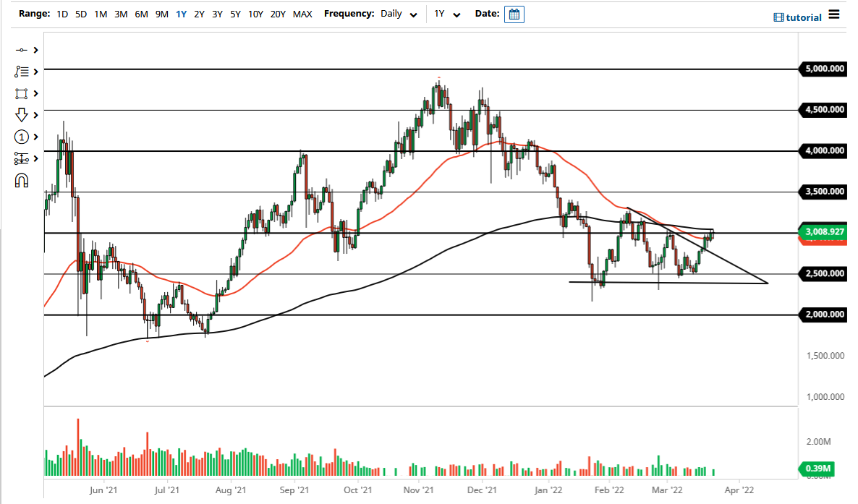This screenshot has width=858, height=504.
Task: Click the Feb '22 date axis label
Action: click(609, 490)
